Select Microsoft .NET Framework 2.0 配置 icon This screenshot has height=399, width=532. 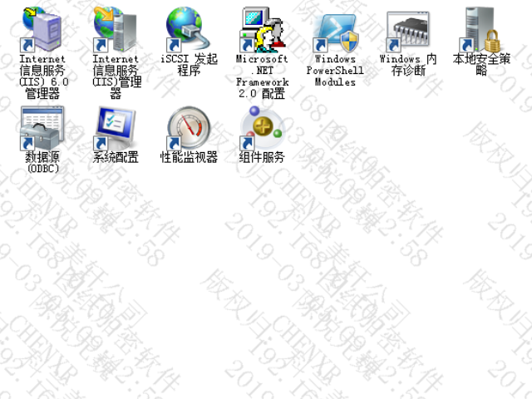(x=262, y=30)
